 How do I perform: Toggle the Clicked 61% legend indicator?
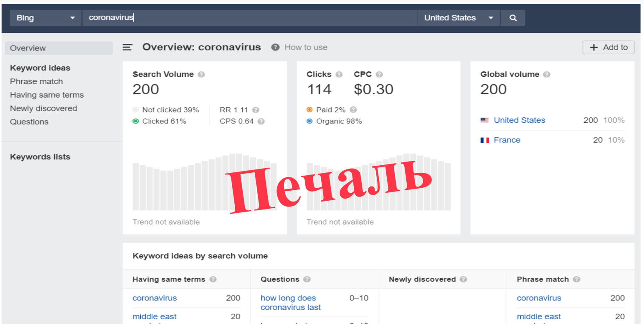[136, 121]
